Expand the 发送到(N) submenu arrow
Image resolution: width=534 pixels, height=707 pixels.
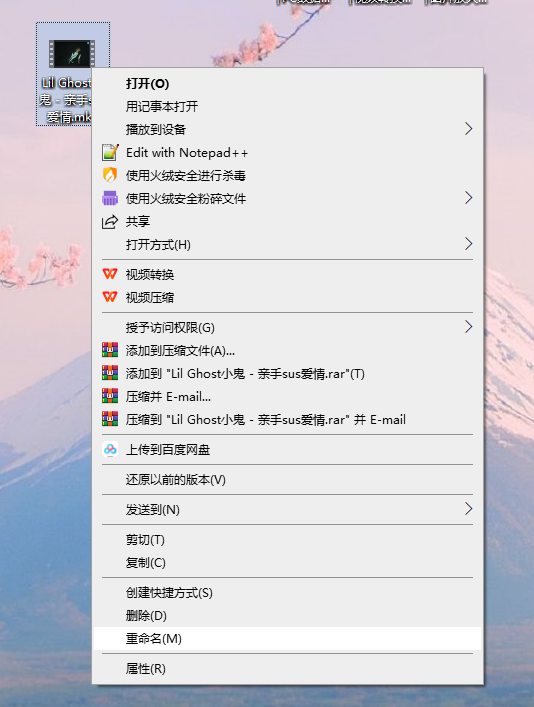pos(469,509)
